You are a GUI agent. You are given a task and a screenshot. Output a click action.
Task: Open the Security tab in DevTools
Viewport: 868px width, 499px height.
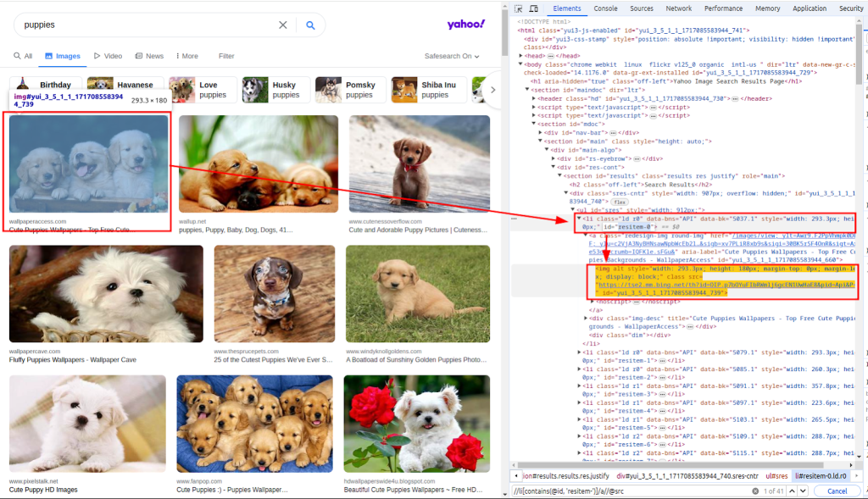click(x=851, y=8)
